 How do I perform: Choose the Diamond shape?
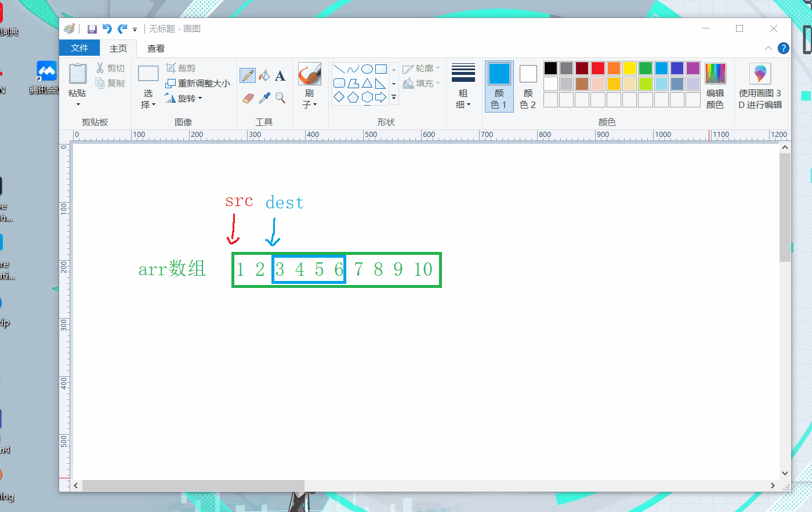(339, 97)
